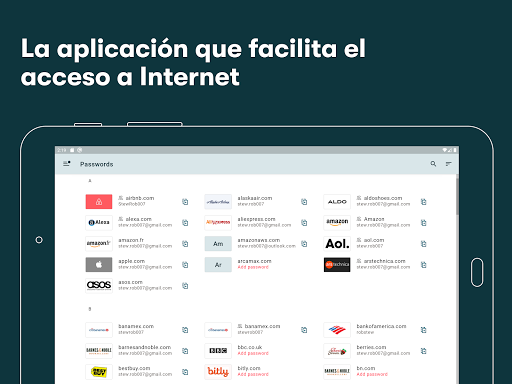The width and height of the screenshot is (512, 384).
Task: Click Add password under bn.com
Action: [372, 374]
